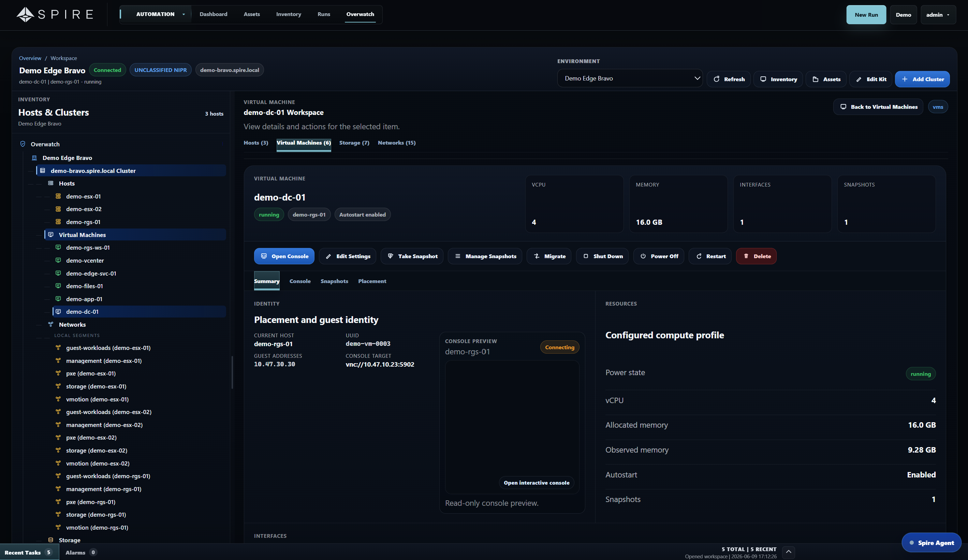Open the Environment dropdown
The image size is (968, 560).
[630, 78]
